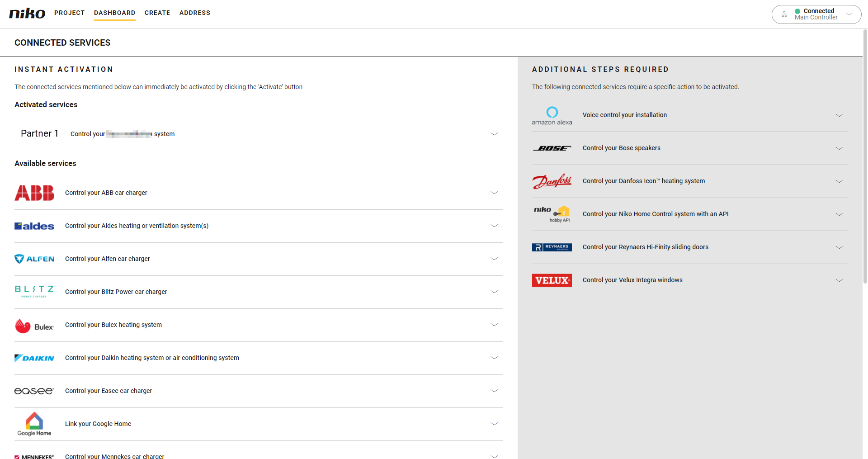Switch to the CREATE tab
Image resolution: width=868 pixels, height=459 pixels.
157,13
